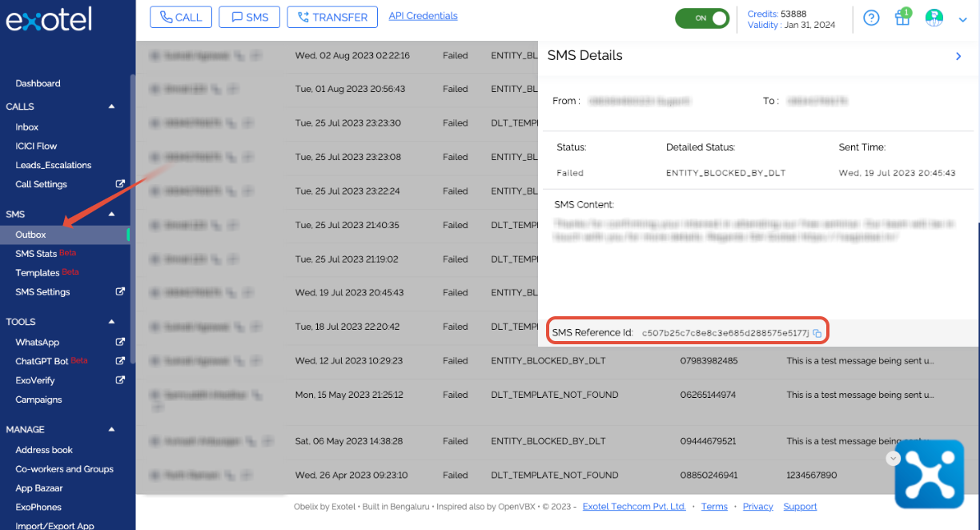Viewport: 980px width, 530px height.
Task: Click the Exotel logo
Action: click(x=49, y=18)
